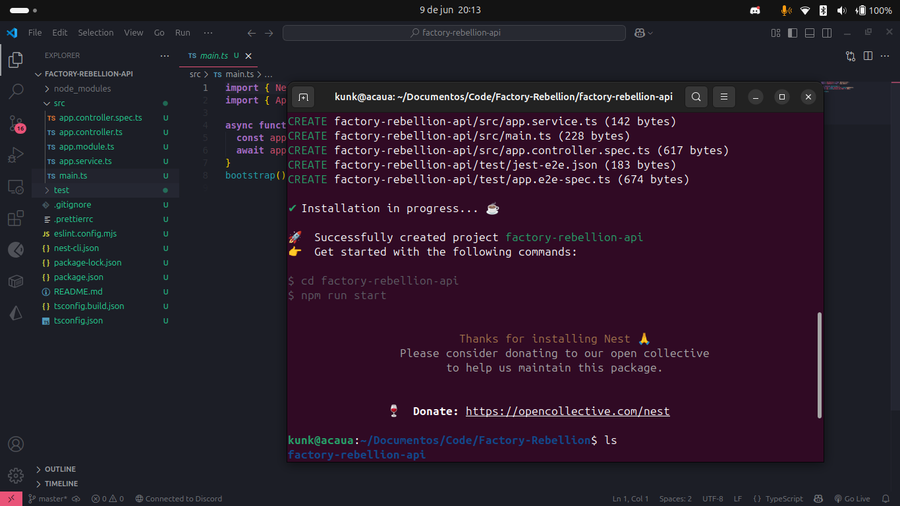Open the Copilot chat icon menu
Viewport: 900px width, 506px height.
click(x=643, y=33)
